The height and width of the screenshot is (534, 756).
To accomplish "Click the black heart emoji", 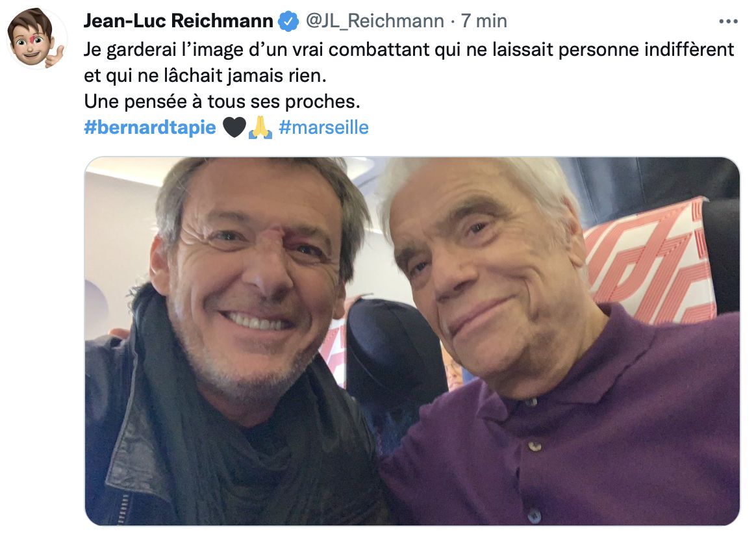I will tap(235, 127).
